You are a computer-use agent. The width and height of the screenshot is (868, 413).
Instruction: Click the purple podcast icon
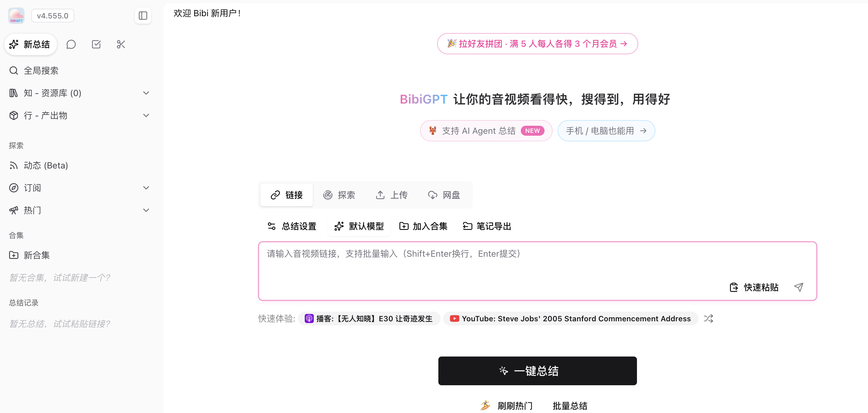[309, 318]
